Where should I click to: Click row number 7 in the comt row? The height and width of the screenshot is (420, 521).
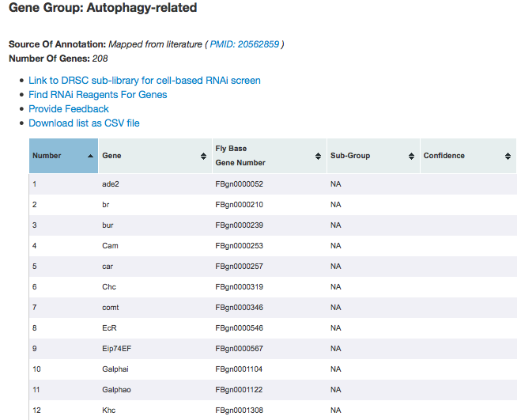35,308
